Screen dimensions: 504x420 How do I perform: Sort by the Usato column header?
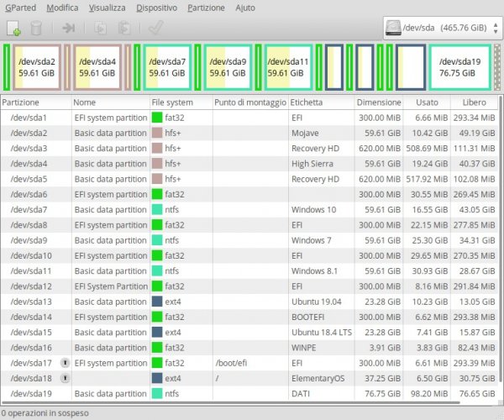click(x=427, y=102)
